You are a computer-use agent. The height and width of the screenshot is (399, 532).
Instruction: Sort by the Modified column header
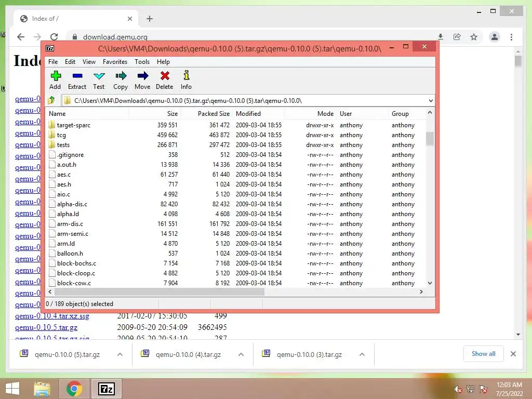pyautogui.click(x=259, y=114)
